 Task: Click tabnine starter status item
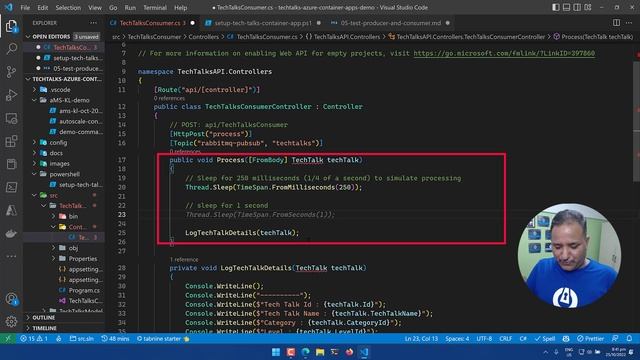163,338
